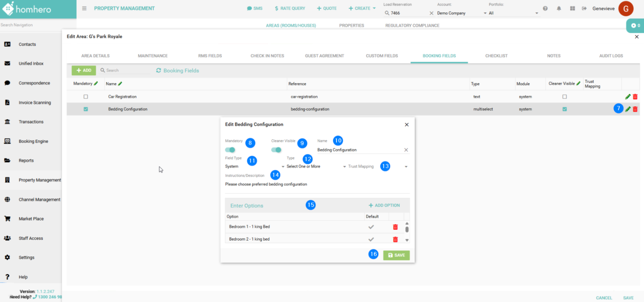Open the hamburger menu icon
This screenshot has height=302, width=644.
tap(84, 8)
